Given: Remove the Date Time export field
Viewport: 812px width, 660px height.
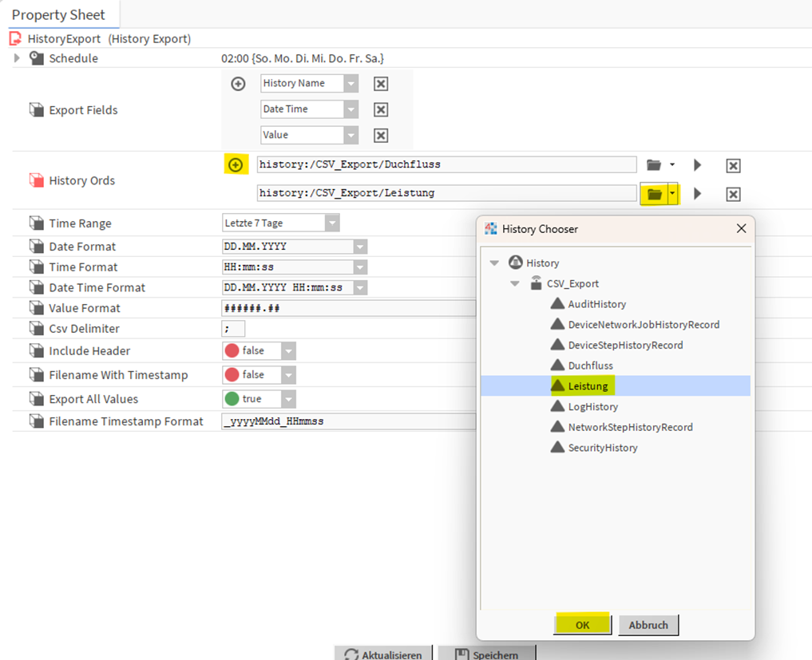Looking at the screenshot, I should 381,110.
